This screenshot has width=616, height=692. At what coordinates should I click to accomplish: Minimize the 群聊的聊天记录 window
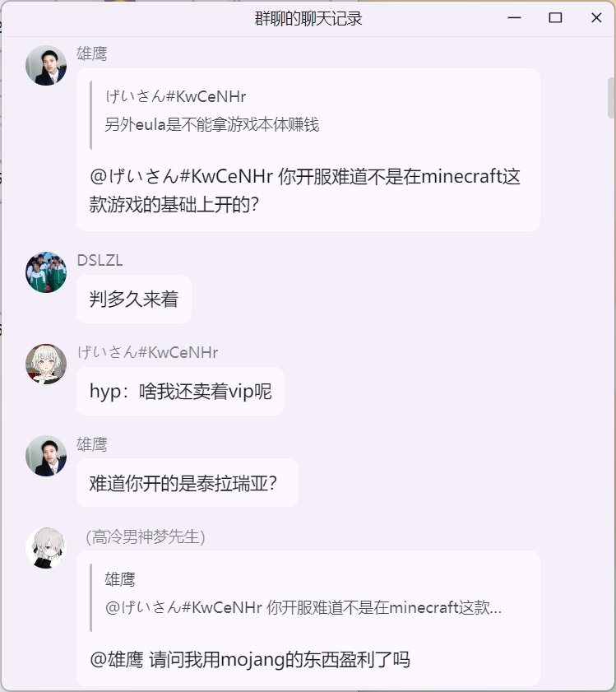514,17
